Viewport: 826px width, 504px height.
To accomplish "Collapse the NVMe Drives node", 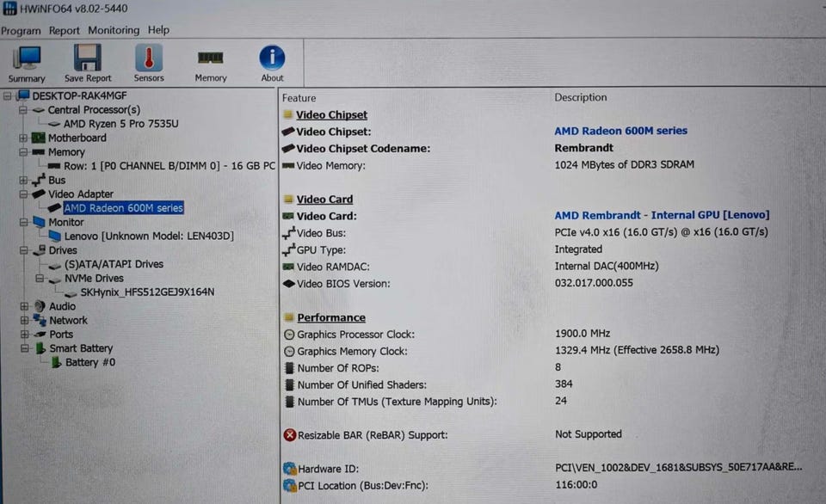I will (x=40, y=278).
